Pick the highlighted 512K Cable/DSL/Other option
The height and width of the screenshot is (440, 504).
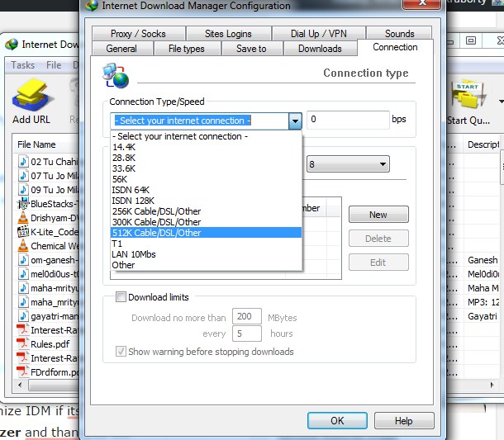[206, 233]
